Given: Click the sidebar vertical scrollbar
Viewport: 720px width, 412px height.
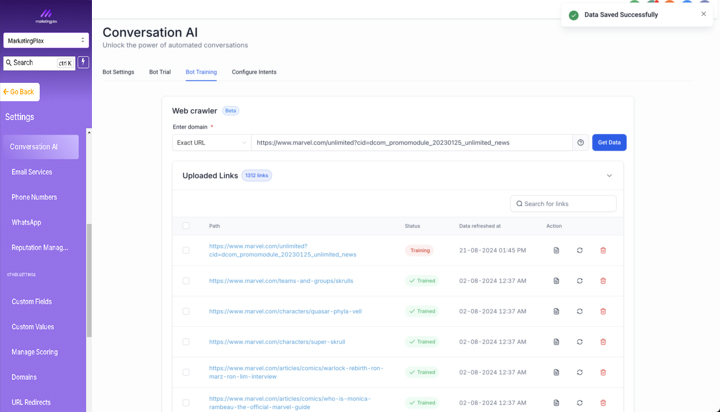Looking at the screenshot, I should (x=89, y=280).
